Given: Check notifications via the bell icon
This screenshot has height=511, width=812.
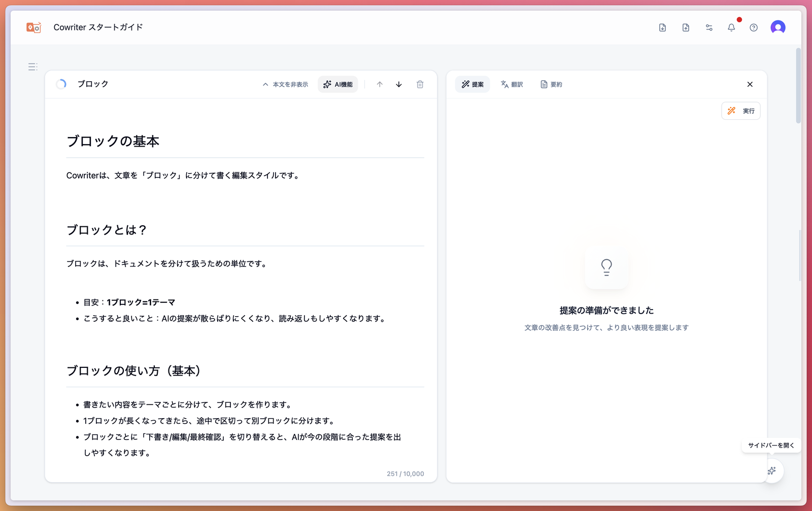Looking at the screenshot, I should pyautogui.click(x=731, y=27).
